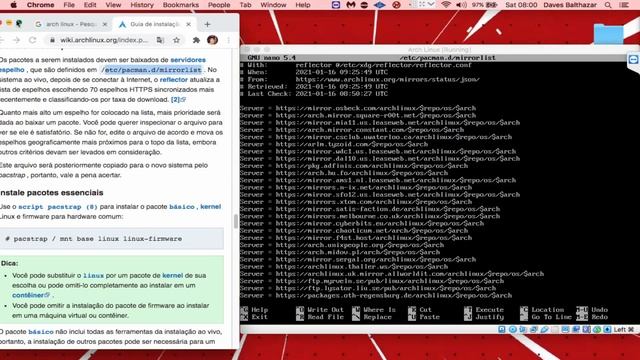Viewport: 640px width, 360px height.
Task: Click 'Go To Line' shortcut in nano footer
Action: tap(547, 317)
